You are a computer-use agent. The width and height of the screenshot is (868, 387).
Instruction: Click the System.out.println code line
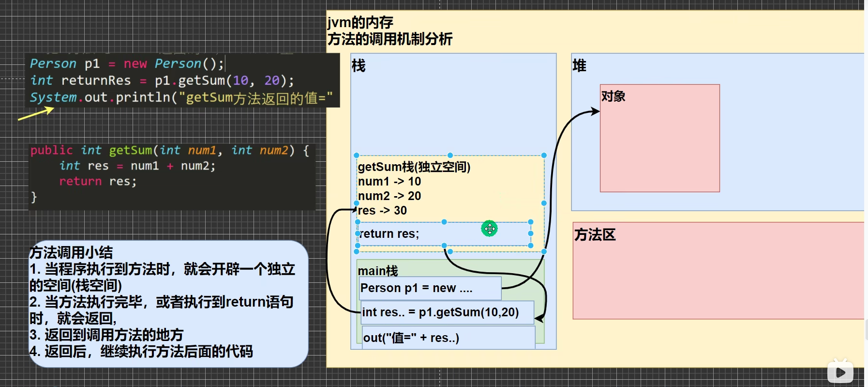pyautogui.click(x=181, y=97)
